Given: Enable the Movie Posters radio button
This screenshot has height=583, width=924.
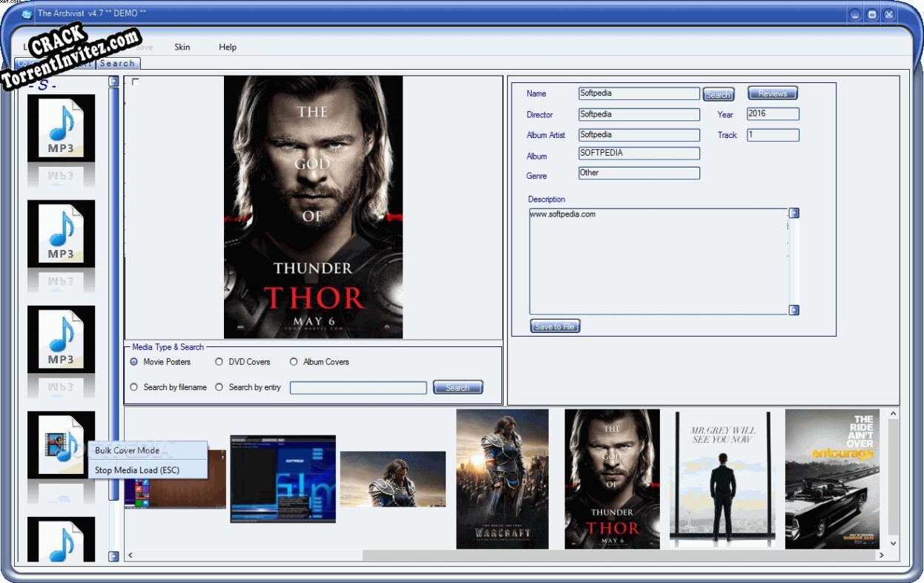Looking at the screenshot, I should [x=133, y=361].
